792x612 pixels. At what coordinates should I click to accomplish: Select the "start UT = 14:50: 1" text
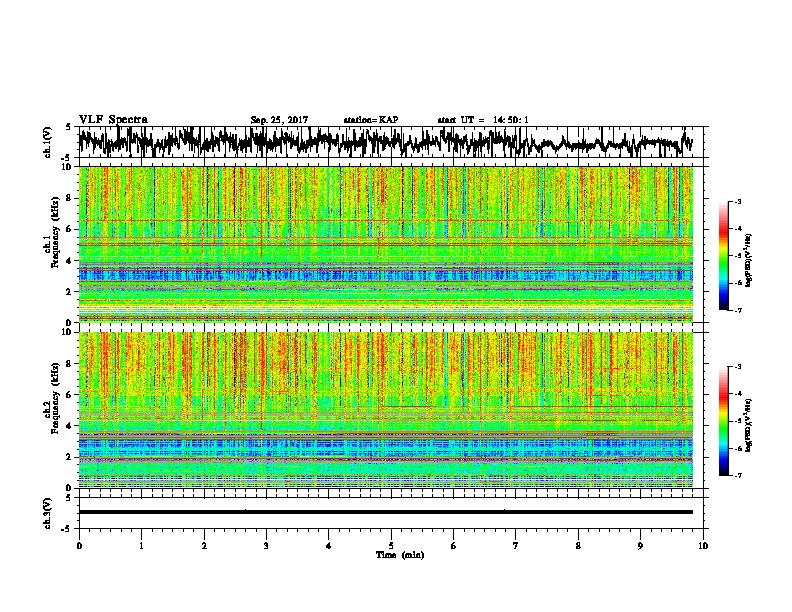coord(483,120)
